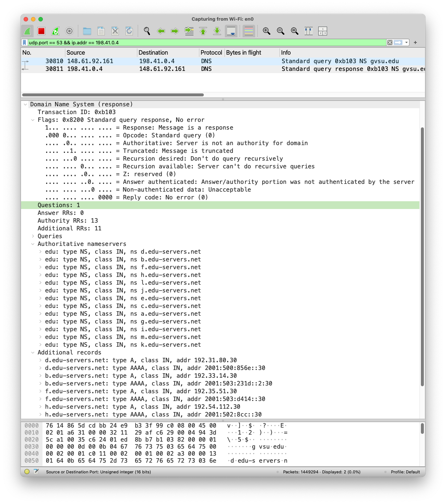Image resolution: width=446 pixels, height=504 pixels.
Task: Click packet details vertical scrollbar
Action: pyautogui.click(x=422, y=257)
